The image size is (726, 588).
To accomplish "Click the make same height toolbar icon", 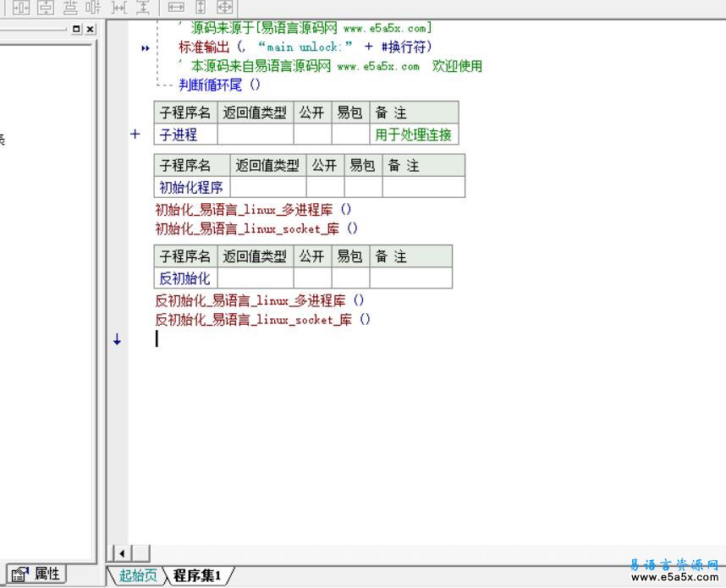I will coord(201,7).
